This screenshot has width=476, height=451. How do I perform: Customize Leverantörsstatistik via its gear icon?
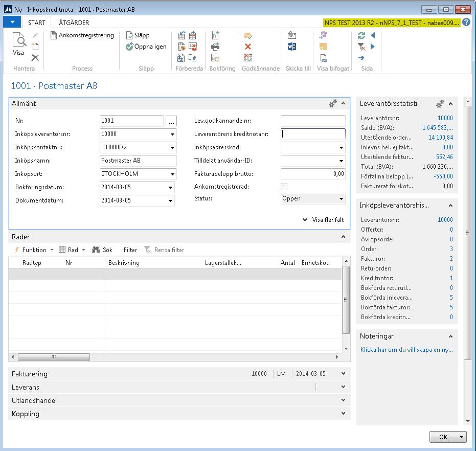click(440, 104)
